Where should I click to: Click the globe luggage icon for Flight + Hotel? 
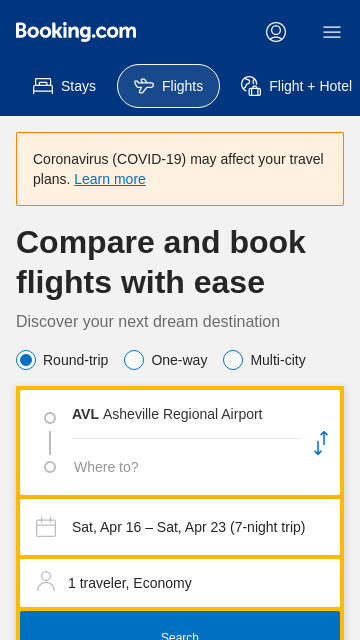point(251,86)
